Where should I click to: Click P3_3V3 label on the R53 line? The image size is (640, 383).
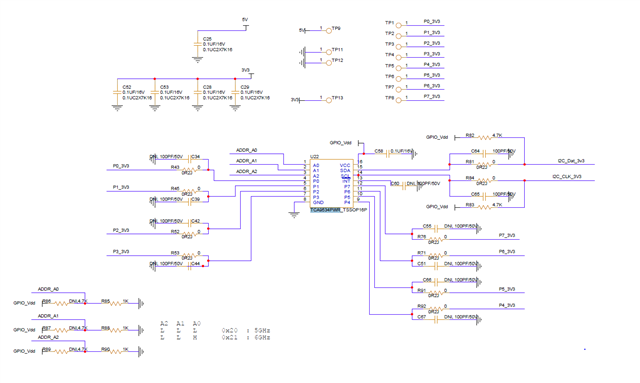coord(121,252)
